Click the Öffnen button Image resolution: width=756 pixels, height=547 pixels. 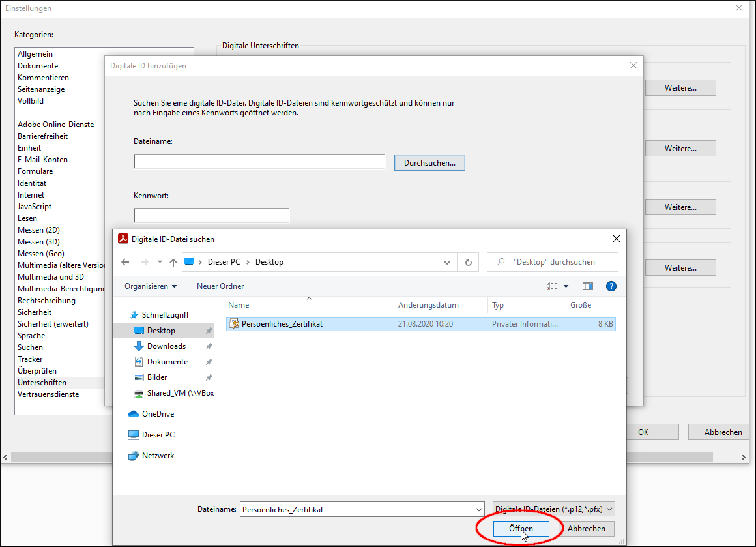(x=521, y=528)
